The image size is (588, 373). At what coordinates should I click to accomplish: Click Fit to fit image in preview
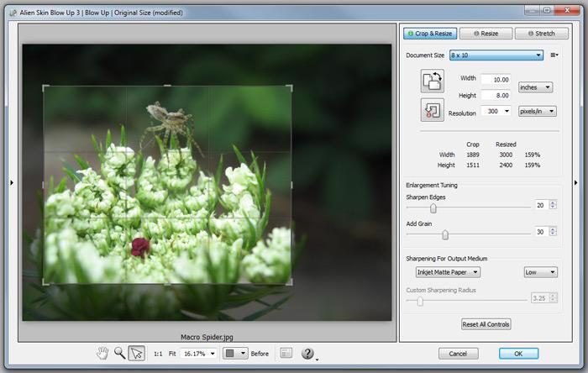pos(174,354)
